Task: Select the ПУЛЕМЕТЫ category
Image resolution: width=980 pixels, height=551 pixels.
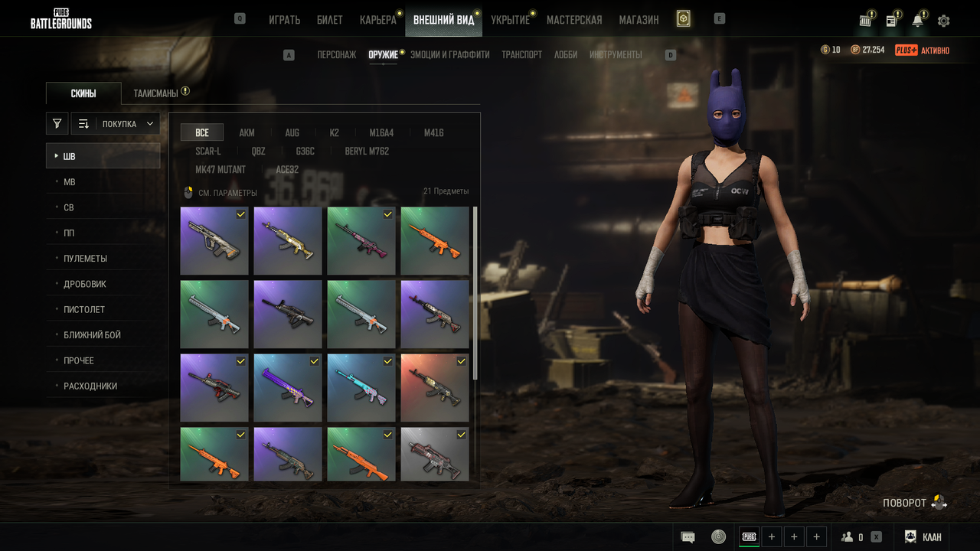Action: (x=103, y=259)
